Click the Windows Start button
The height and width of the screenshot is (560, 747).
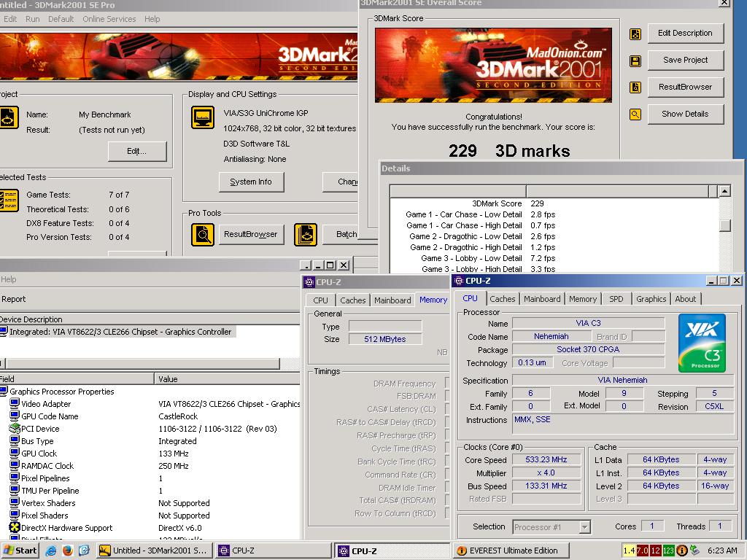pyautogui.click(x=20, y=551)
